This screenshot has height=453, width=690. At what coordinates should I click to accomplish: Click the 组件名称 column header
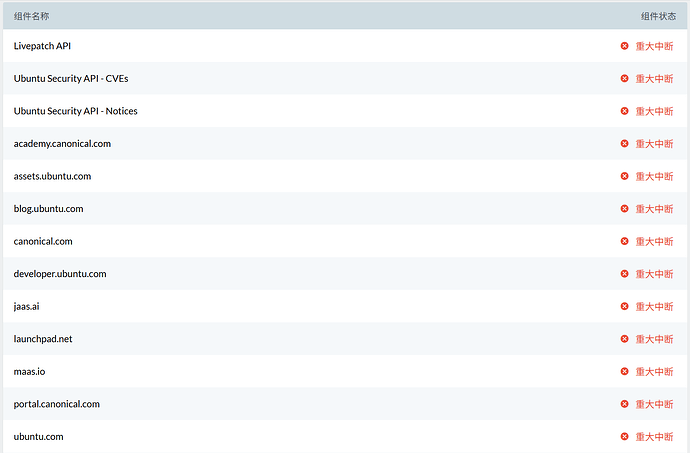tap(32, 16)
